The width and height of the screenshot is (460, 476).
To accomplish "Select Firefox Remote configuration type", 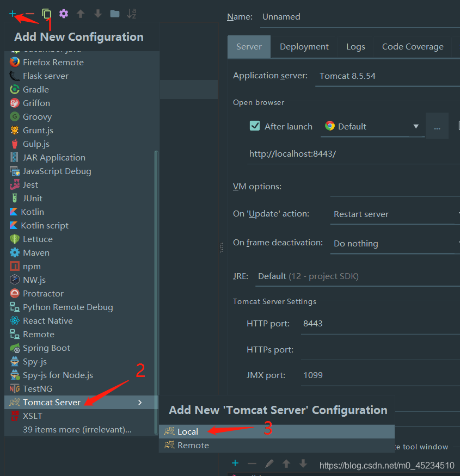I will (x=82, y=62).
